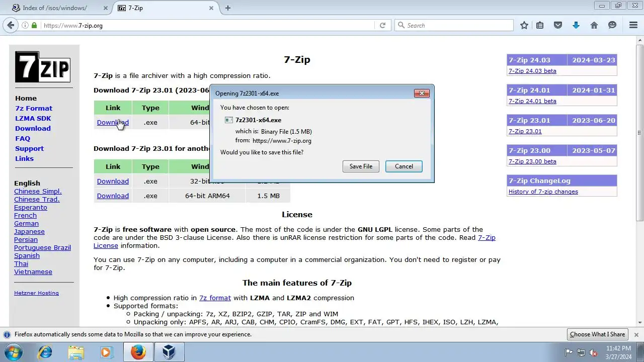Open the VirtualBox taskbar icon
Screen dimensions: 644x362
(169, 352)
